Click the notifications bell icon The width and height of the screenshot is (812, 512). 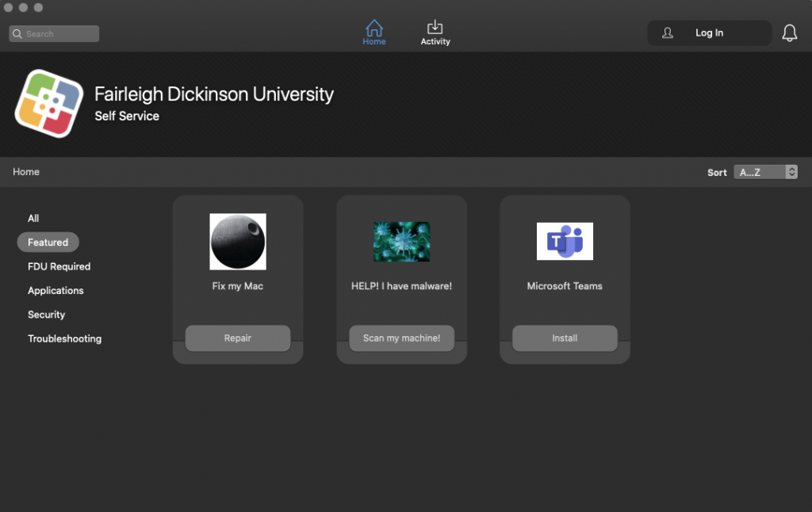point(789,33)
